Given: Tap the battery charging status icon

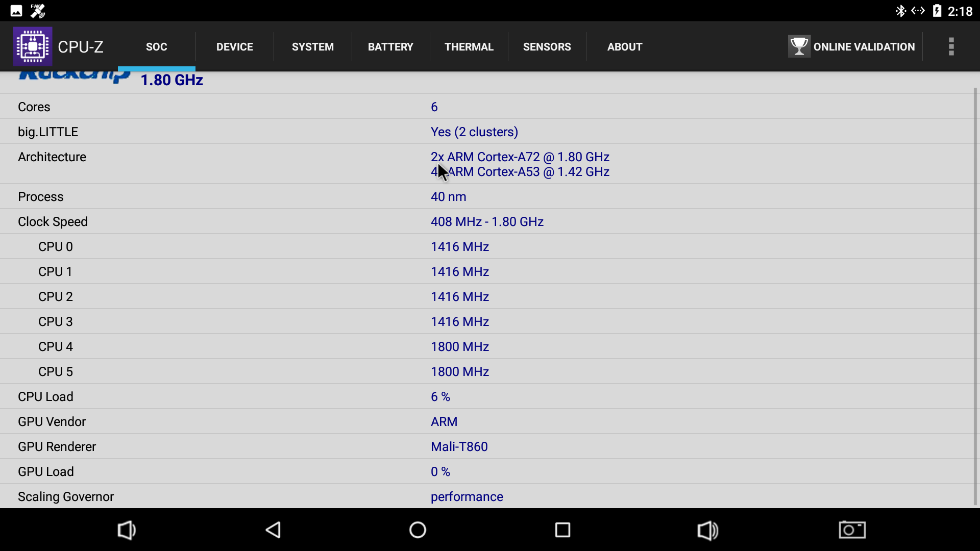Looking at the screenshot, I should (x=937, y=11).
